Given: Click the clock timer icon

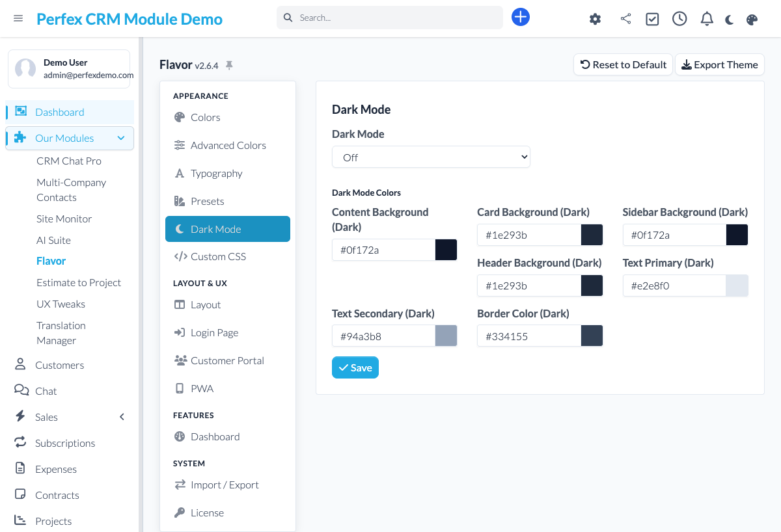Looking at the screenshot, I should [679, 19].
